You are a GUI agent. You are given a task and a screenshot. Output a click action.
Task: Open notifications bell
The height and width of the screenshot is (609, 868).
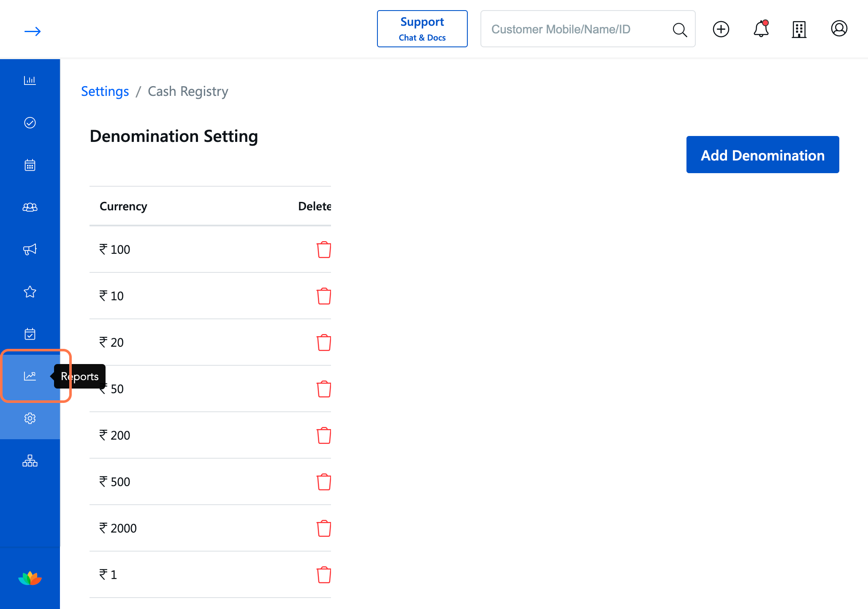(761, 29)
